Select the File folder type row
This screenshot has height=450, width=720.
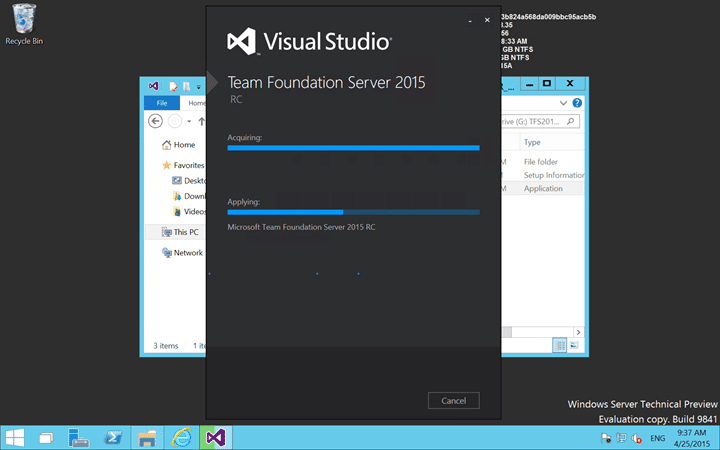(540, 162)
